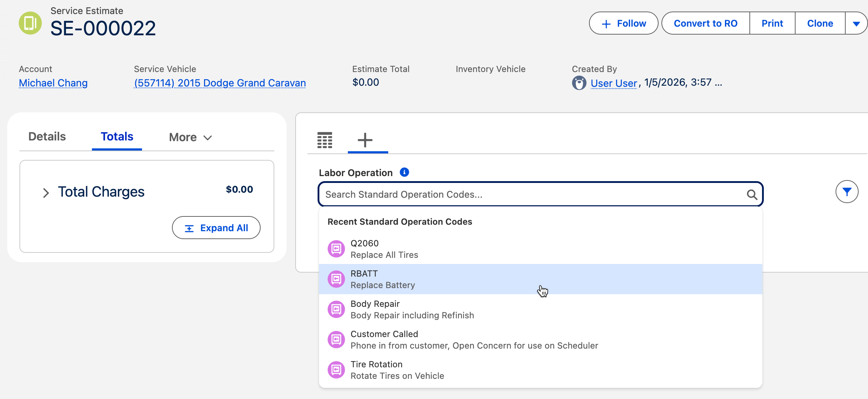The height and width of the screenshot is (399, 868).
Task: Click the RBATT operation code icon
Action: coord(336,279)
